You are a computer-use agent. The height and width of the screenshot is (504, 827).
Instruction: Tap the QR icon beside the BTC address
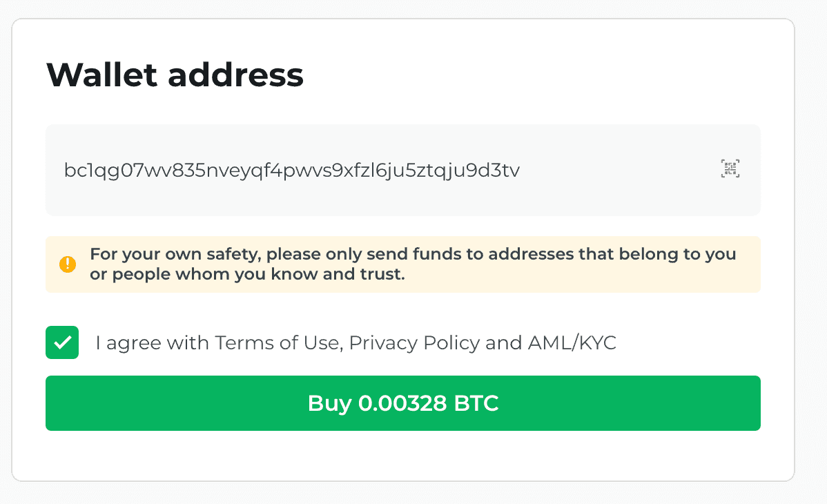click(730, 169)
